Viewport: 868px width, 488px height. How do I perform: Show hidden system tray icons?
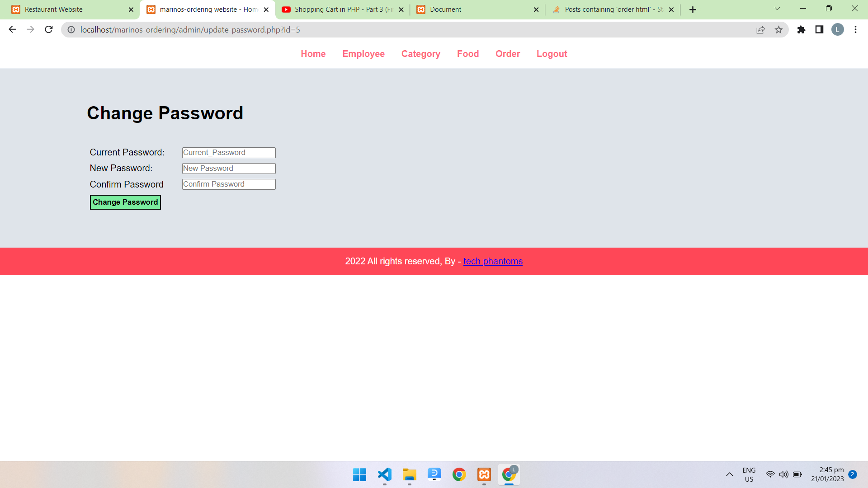tap(729, 474)
